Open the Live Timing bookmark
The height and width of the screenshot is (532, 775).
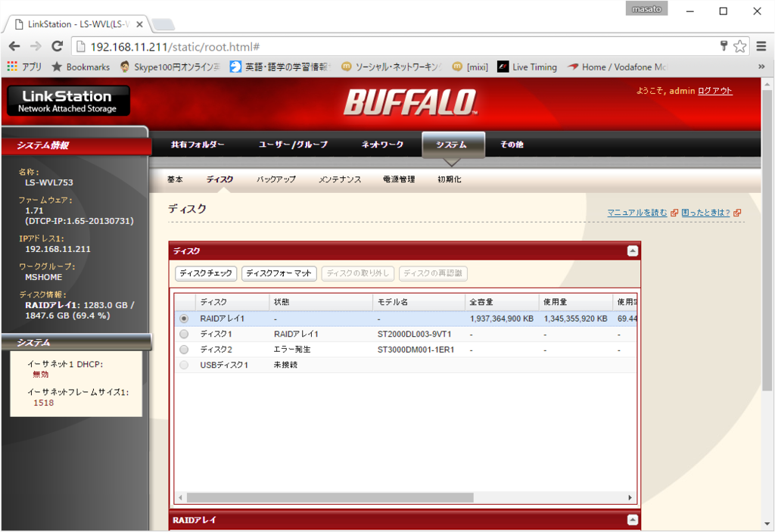point(527,67)
